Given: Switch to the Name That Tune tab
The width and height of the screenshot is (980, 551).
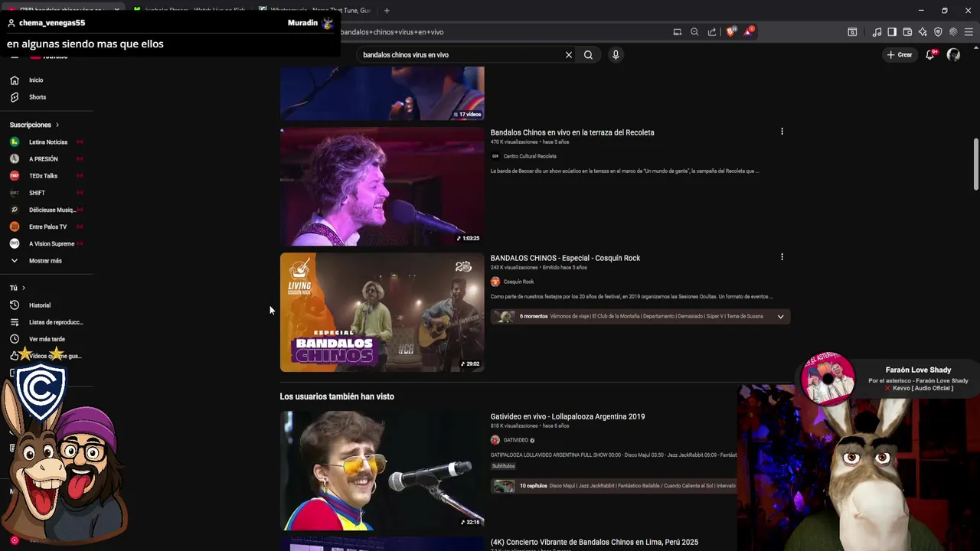Looking at the screenshot, I should pos(315,11).
